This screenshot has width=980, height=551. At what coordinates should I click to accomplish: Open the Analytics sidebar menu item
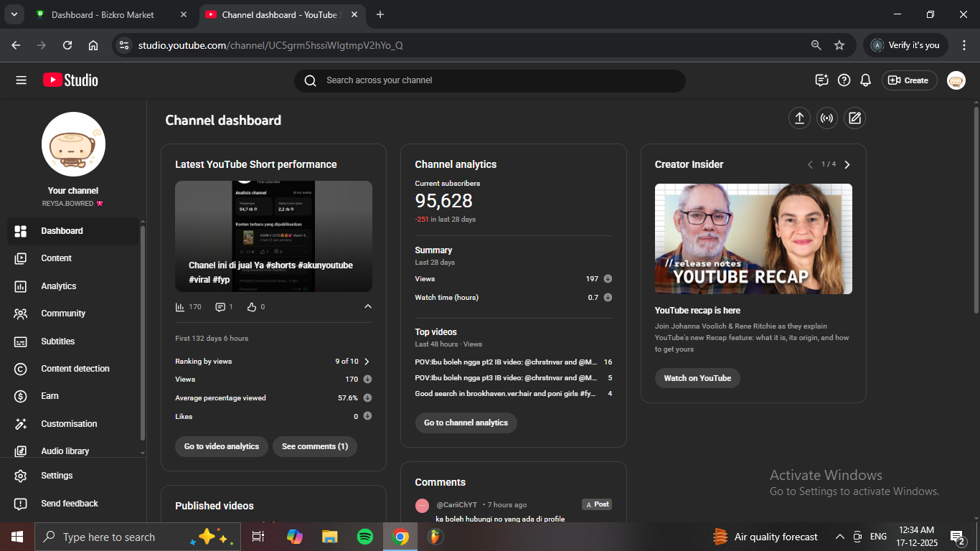pyautogui.click(x=59, y=286)
